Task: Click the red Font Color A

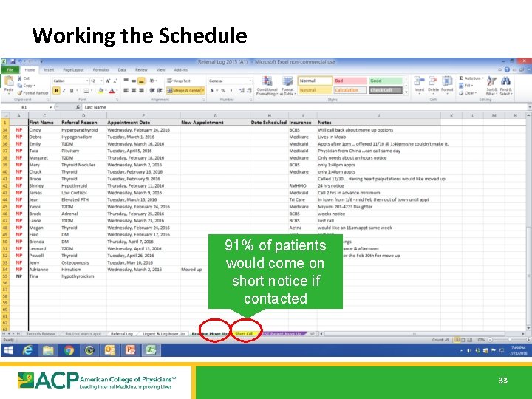Action: click(112, 91)
